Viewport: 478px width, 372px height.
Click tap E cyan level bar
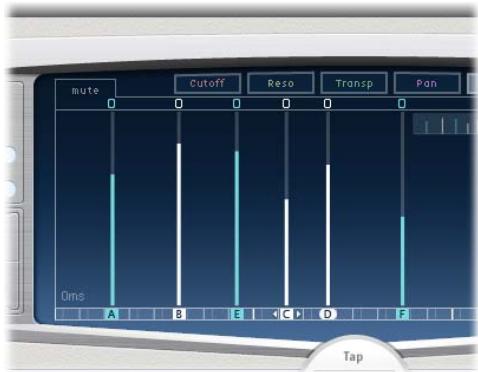(237, 228)
